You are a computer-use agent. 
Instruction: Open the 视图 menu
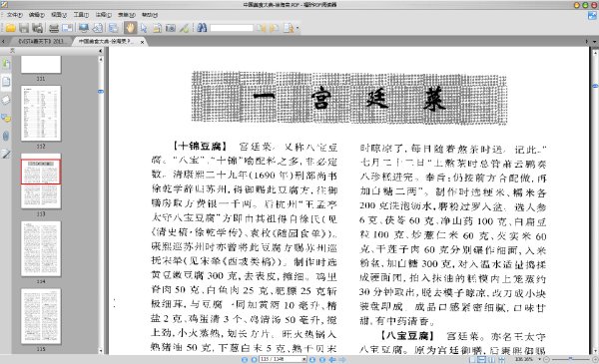point(59,15)
